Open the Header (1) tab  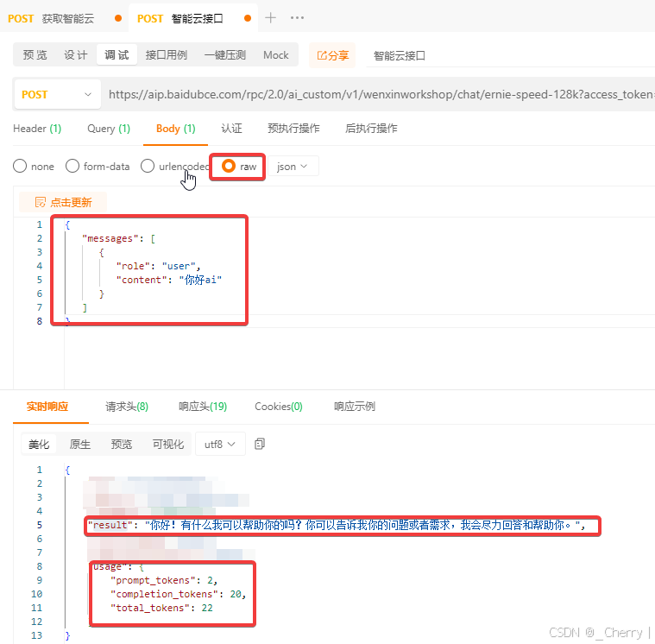tap(37, 129)
